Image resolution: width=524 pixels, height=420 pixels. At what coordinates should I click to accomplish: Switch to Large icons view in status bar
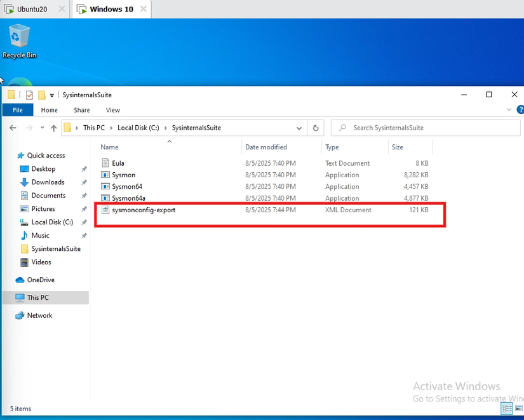pyautogui.click(x=519, y=409)
